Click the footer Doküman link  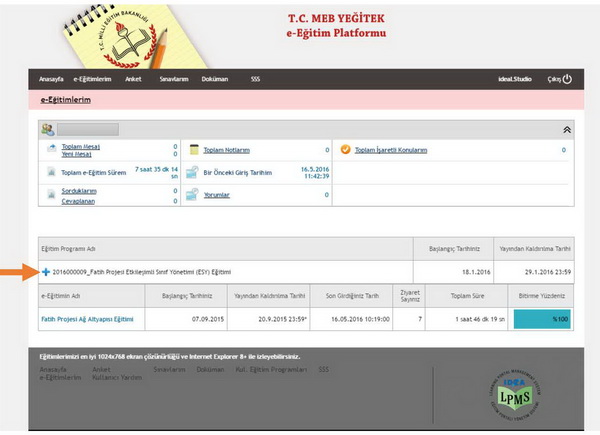210,370
